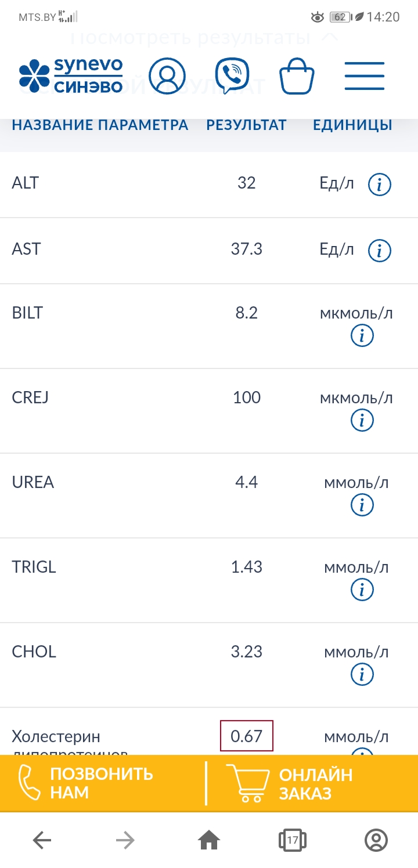The image size is (418, 868).
Task: Tap the Viber phone contact icon
Action: [232, 76]
